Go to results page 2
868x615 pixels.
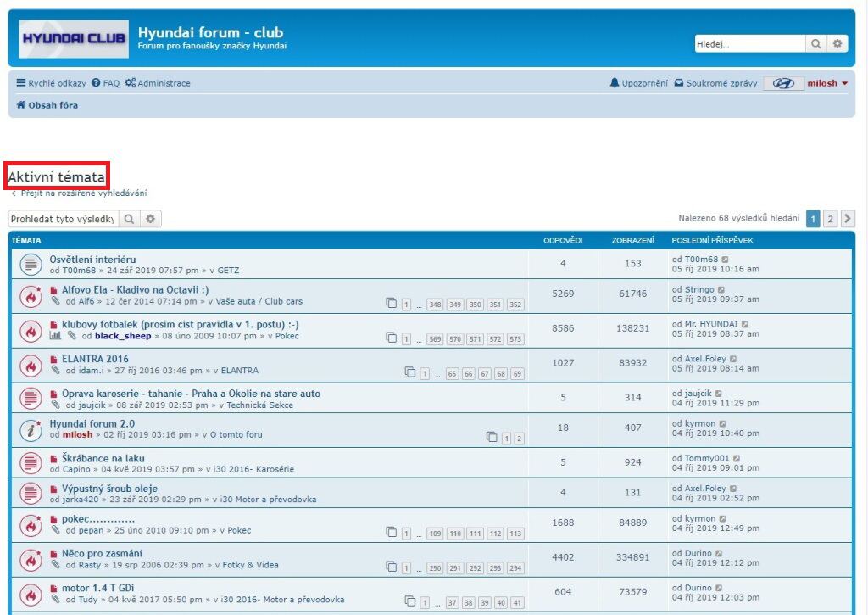pyautogui.click(x=830, y=219)
